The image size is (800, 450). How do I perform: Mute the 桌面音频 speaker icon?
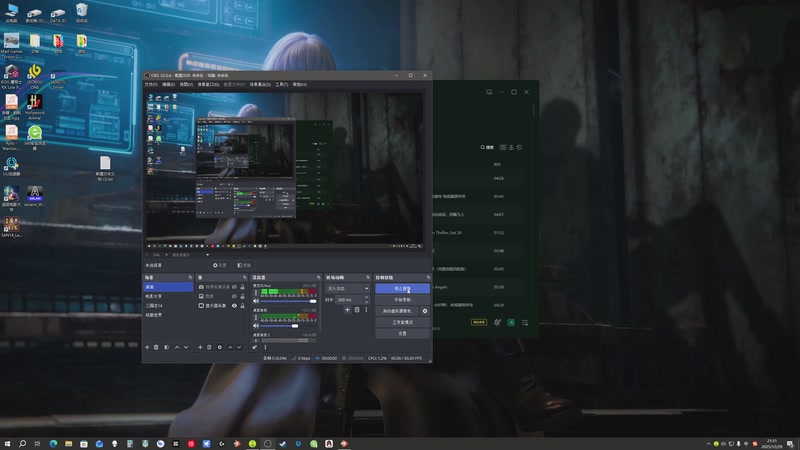[256, 326]
